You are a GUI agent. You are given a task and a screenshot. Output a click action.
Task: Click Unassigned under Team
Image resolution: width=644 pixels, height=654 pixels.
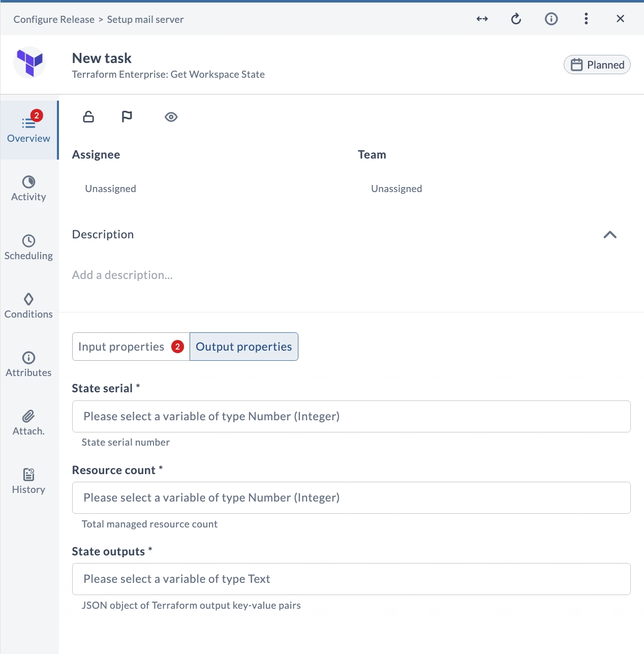tap(396, 189)
